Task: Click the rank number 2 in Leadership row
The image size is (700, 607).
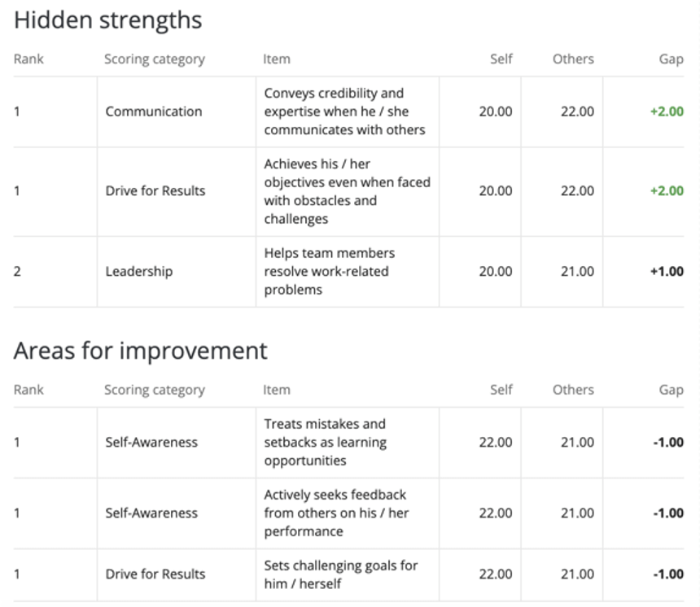Action: pos(17,272)
